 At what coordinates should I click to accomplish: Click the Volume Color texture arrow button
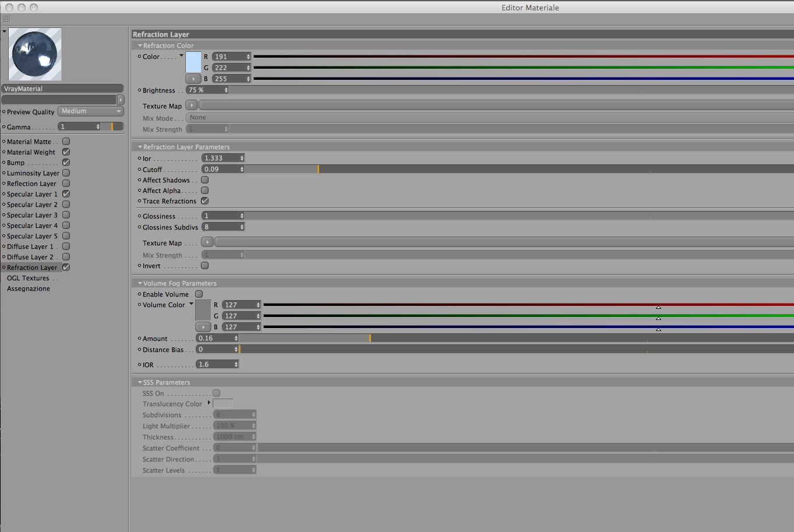203,327
